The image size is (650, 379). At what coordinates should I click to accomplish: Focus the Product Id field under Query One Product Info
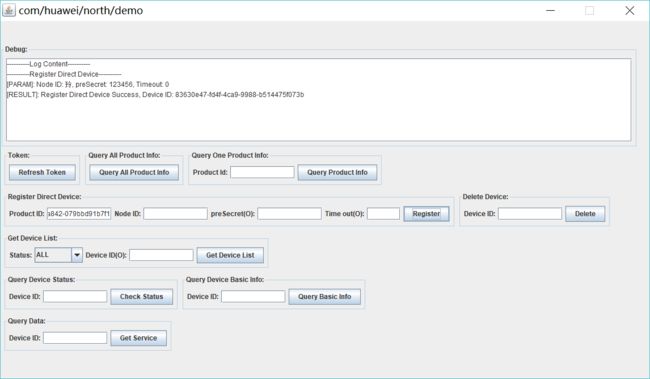[262, 172]
